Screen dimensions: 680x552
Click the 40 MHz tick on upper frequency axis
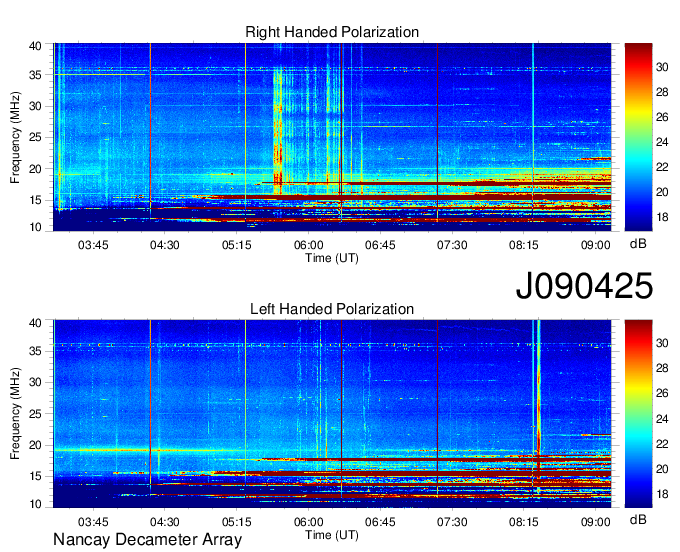35,46
